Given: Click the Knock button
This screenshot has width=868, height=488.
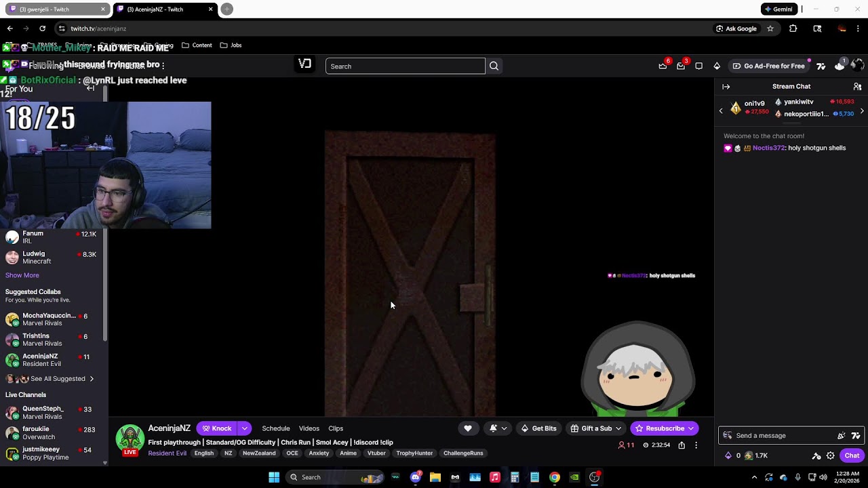Looking at the screenshot, I should tap(217, 428).
